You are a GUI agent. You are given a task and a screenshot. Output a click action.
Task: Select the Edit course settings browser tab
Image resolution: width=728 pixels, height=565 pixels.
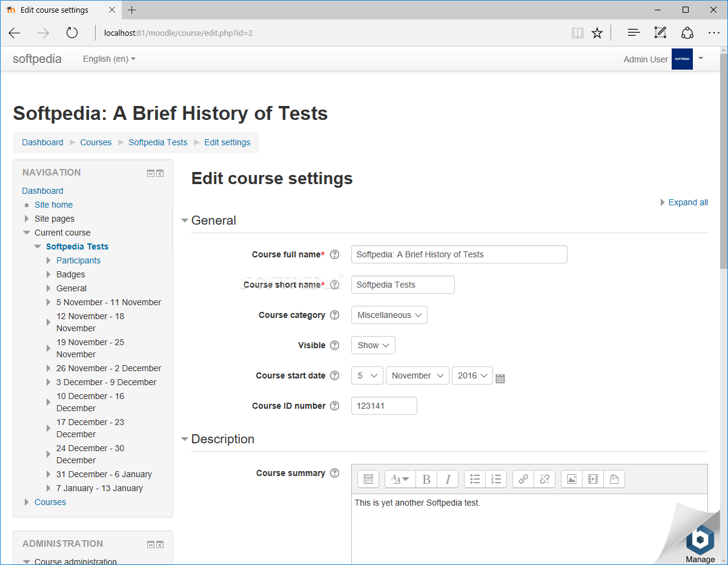point(60,10)
